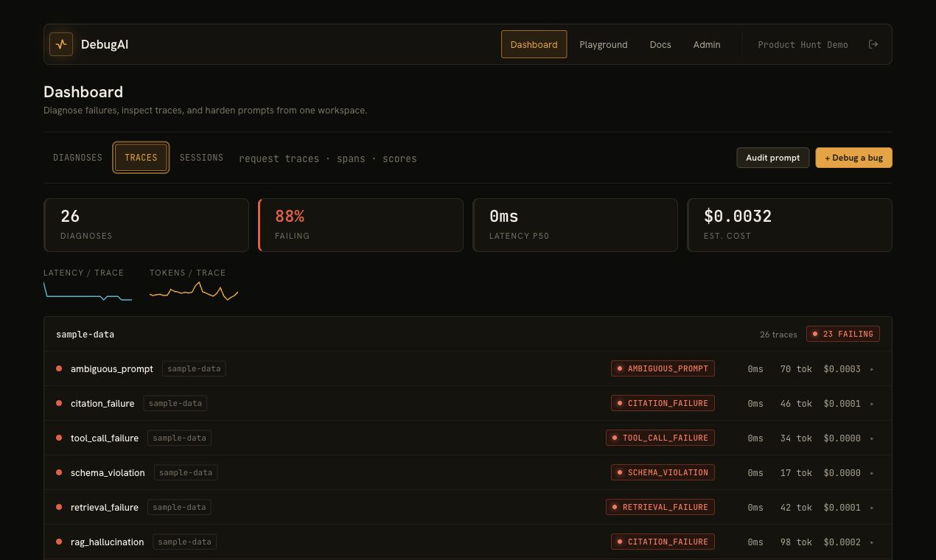This screenshot has width=936, height=560.
Task: Click sample-data tag next to ambiguous_prompt
Action: tap(194, 368)
